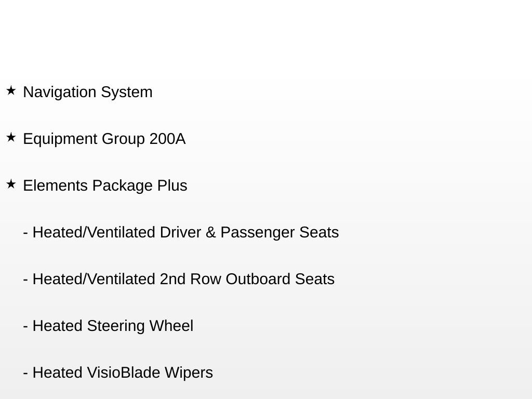Click the dash before Heated Steering Wheel
The image size is (532, 399).
pos(25,327)
